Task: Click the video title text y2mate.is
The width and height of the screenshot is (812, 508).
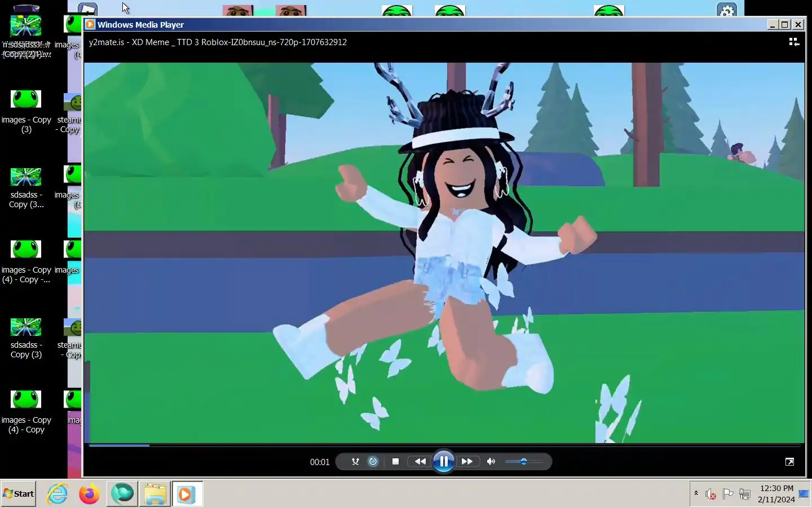Action: point(218,42)
